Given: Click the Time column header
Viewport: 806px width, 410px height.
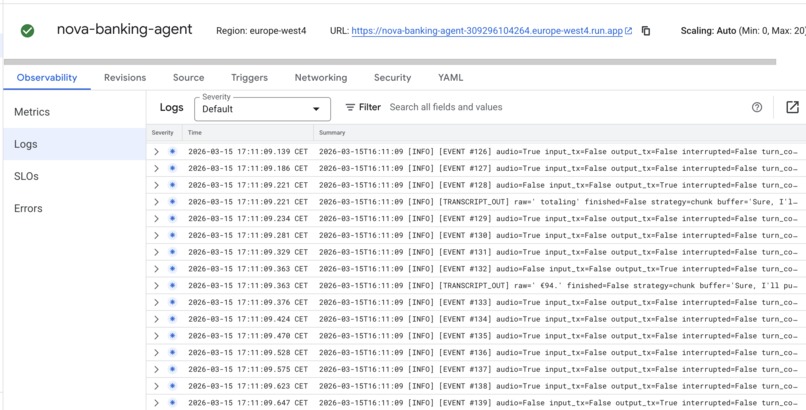Looking at the screenshot, I should coord(195,133).
